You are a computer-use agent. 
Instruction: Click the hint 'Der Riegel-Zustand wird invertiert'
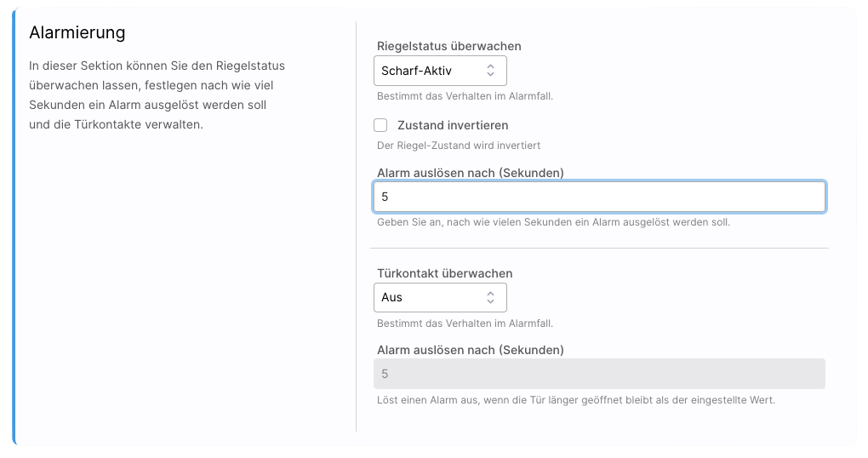pyautogui.click(x=458, y=146)
